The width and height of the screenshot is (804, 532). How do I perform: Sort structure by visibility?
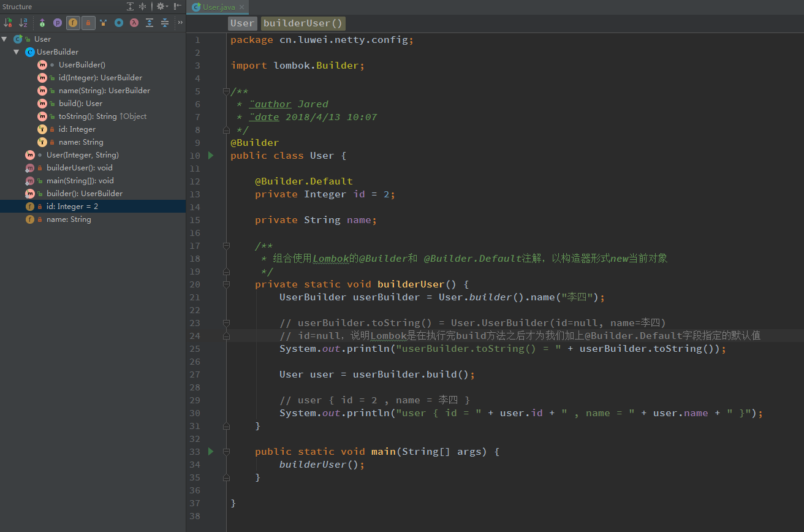[8, 23]
